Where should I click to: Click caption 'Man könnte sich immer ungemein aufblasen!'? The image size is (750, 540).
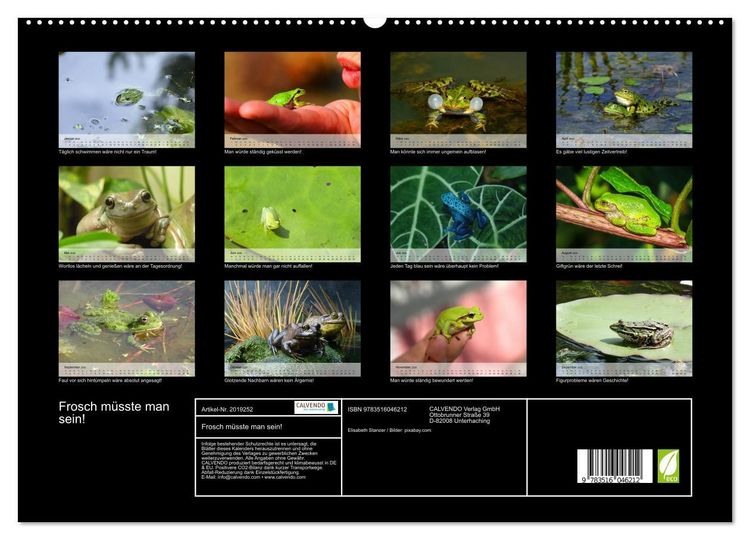438,152
